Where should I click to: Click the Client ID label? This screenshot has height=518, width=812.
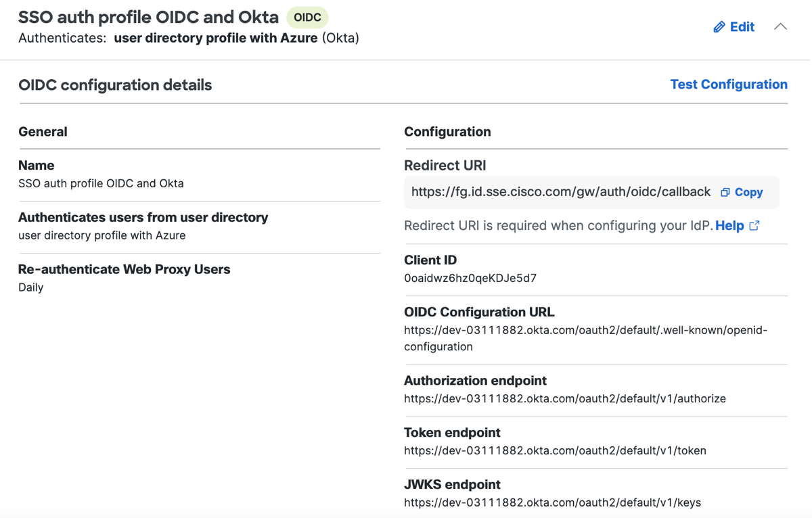pos(430,260)
